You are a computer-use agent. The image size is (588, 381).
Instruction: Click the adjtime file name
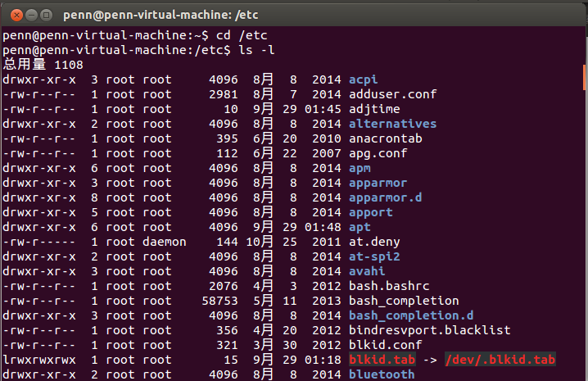tap(374, 109)
